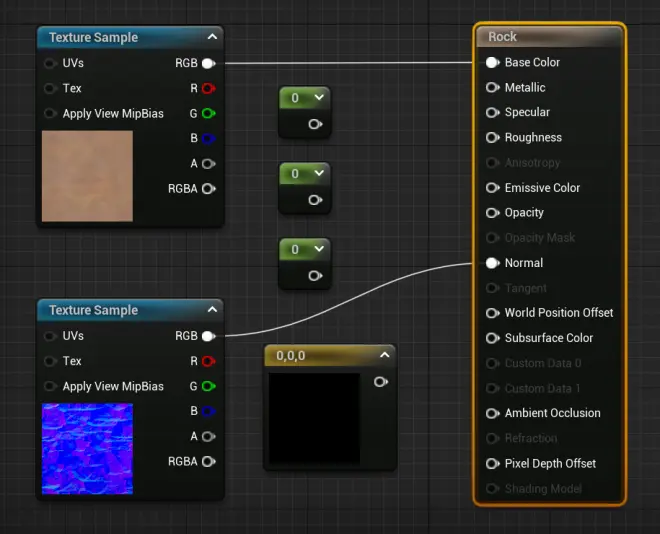The width and height of the screenshot is (660, 534).
Task: Click the disabled Custom Data 1 pin
Action: 492,388
